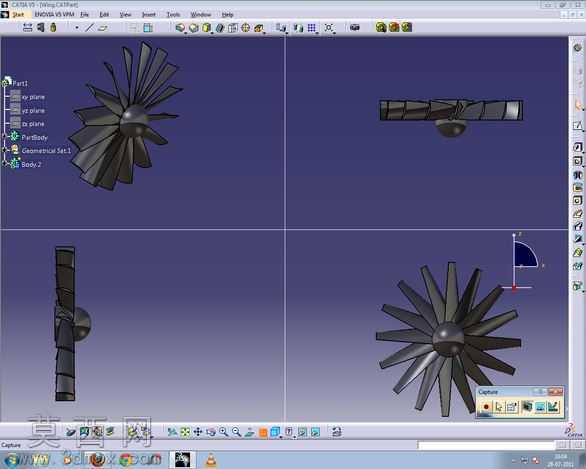Click the first green-yellow cube icon at toolbar end
This screenshot has width=586, height=469.
pos(381,27)
